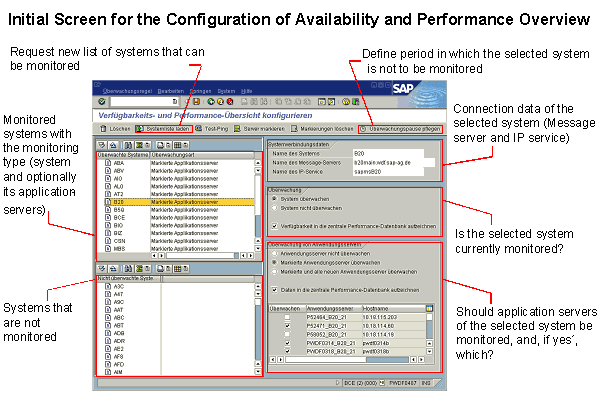The width and height of the screenshot is (597, 398).
Task: Click sort ascending icon in monitored systems toolbar
Action: (102, 145)
